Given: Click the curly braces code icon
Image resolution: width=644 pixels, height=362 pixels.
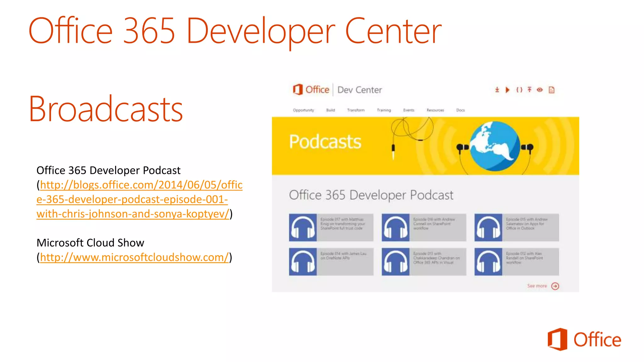Looking at the screenshot, I should click(x=519, y=90).
